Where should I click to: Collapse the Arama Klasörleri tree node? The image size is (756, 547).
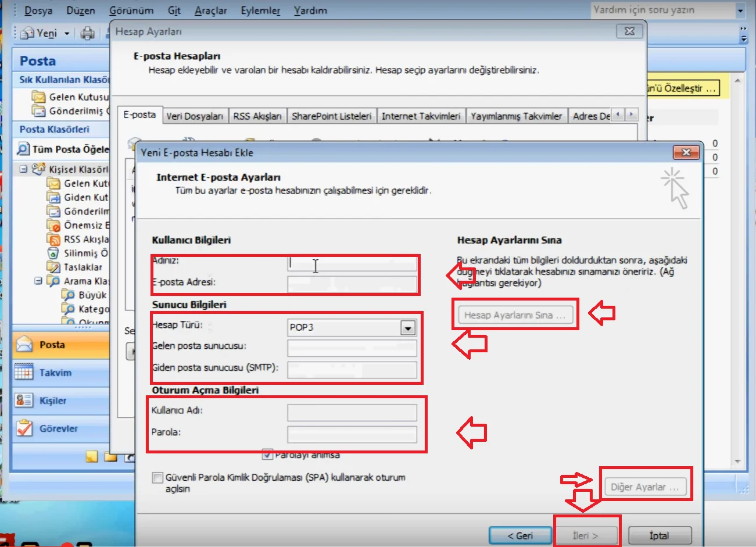(x=38, y=281)
